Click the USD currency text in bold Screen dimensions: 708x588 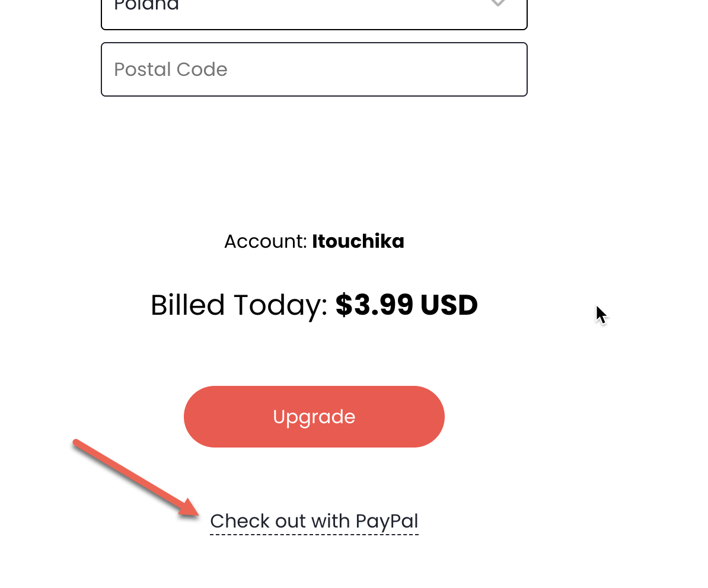point(449,305)
